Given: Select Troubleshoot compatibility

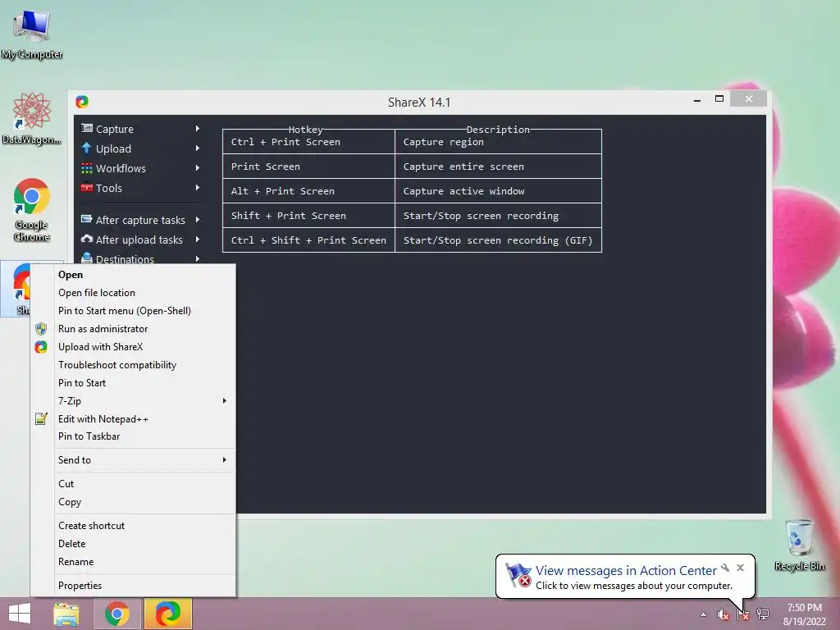Looking at the screenshot, I should coord(133,365).
